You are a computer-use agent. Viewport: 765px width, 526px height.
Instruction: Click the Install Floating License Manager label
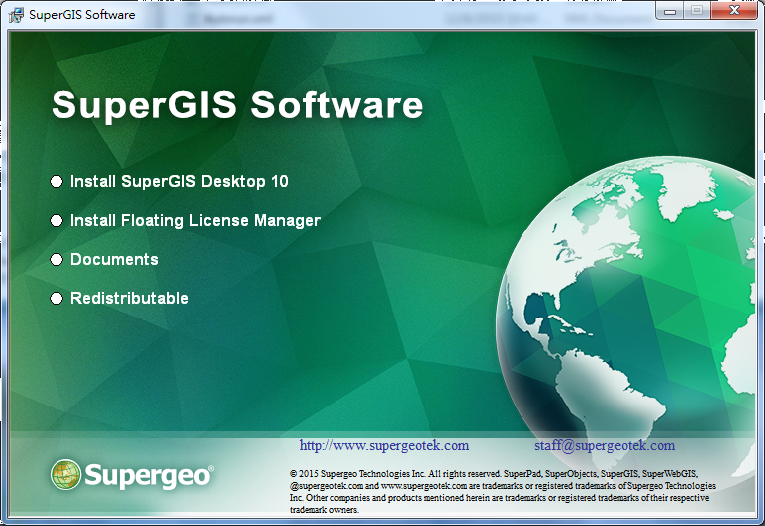tap(195, 221)
